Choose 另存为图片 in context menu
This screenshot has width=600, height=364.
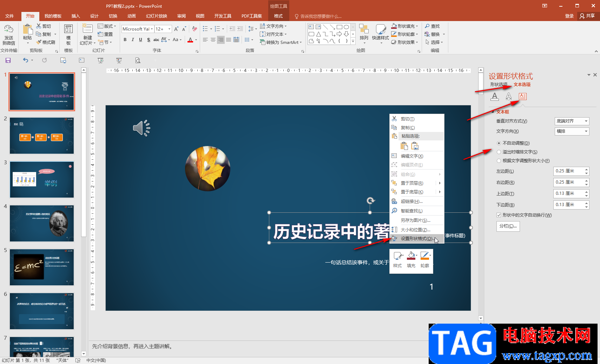pos(417,220)
